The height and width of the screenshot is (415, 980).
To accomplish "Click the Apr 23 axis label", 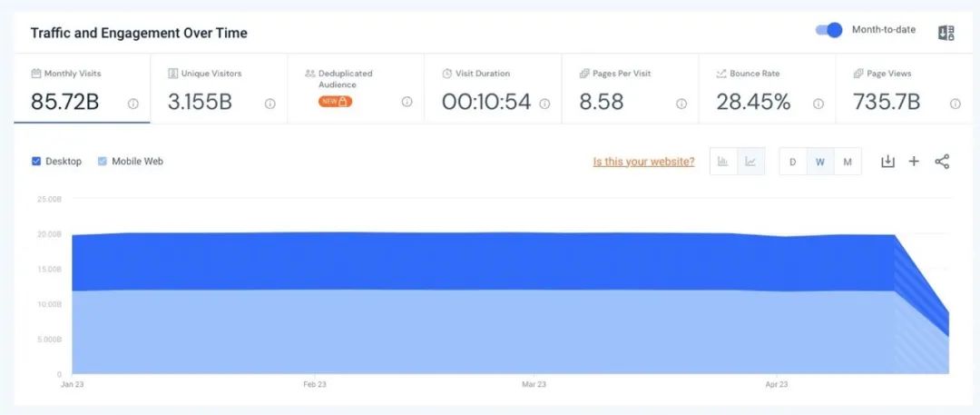I will (777, 384).
